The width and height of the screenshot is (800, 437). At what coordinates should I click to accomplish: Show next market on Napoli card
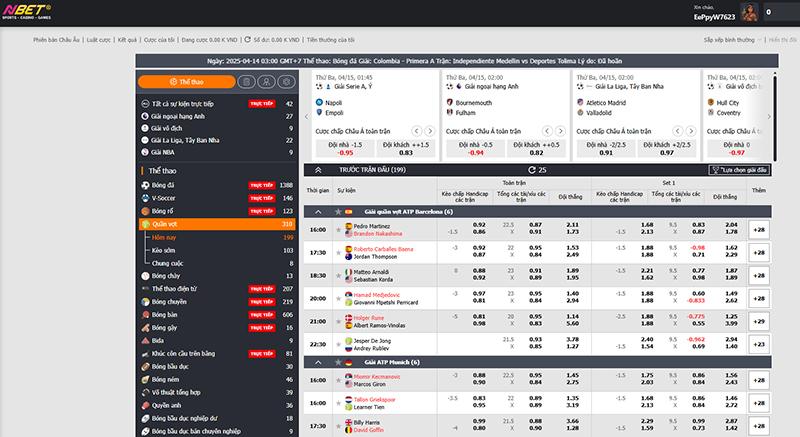tap(430, 131)
